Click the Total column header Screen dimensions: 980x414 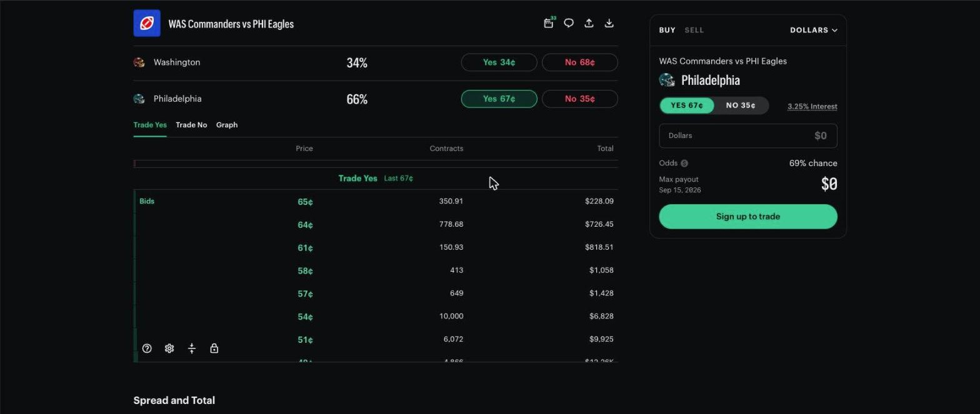point(605,149)
